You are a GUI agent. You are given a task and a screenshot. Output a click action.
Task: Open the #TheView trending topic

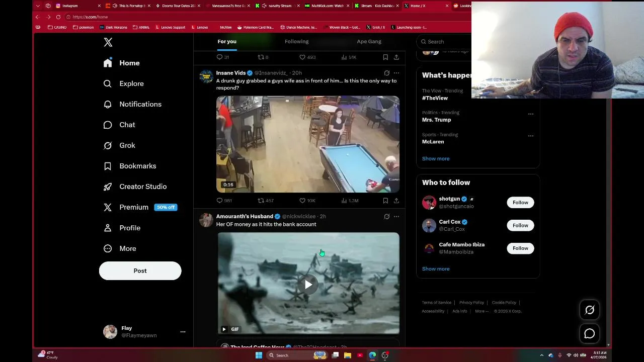click(435, 98)
